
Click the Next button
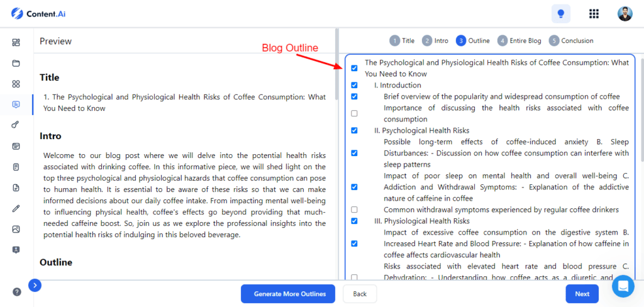click(x=582, y=294)
